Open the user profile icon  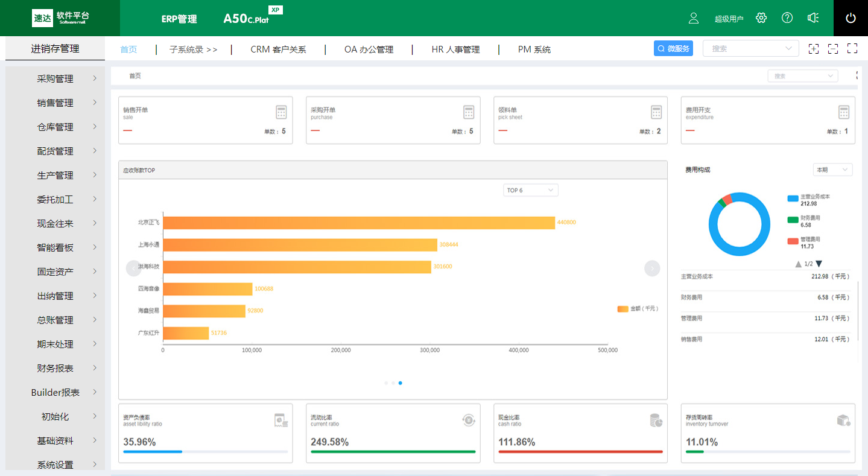[694, 18]
